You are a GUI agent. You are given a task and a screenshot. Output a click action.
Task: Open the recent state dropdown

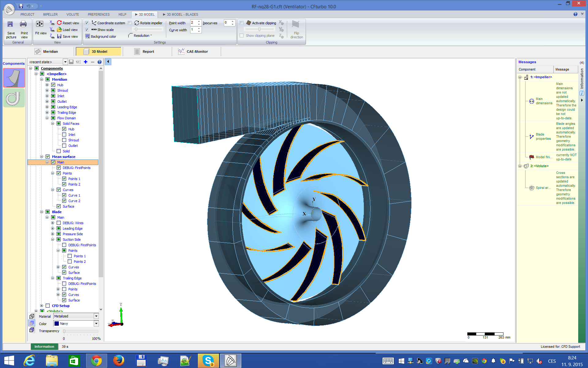coord(65,62)
